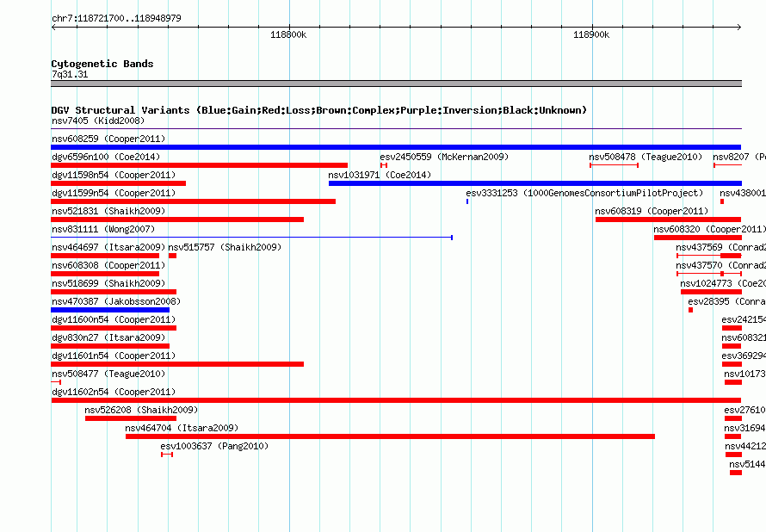
Task: Open the esv28395 variant label
Action: pos(727,301)
